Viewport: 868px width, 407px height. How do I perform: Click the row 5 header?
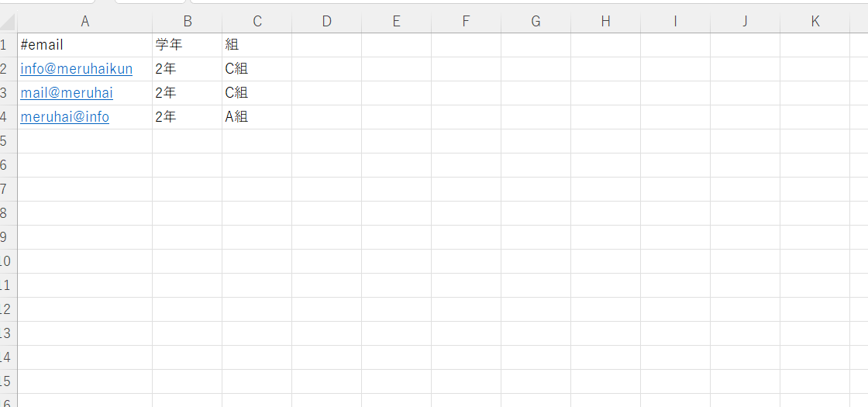pyautogui.click(x=6, y=141)
